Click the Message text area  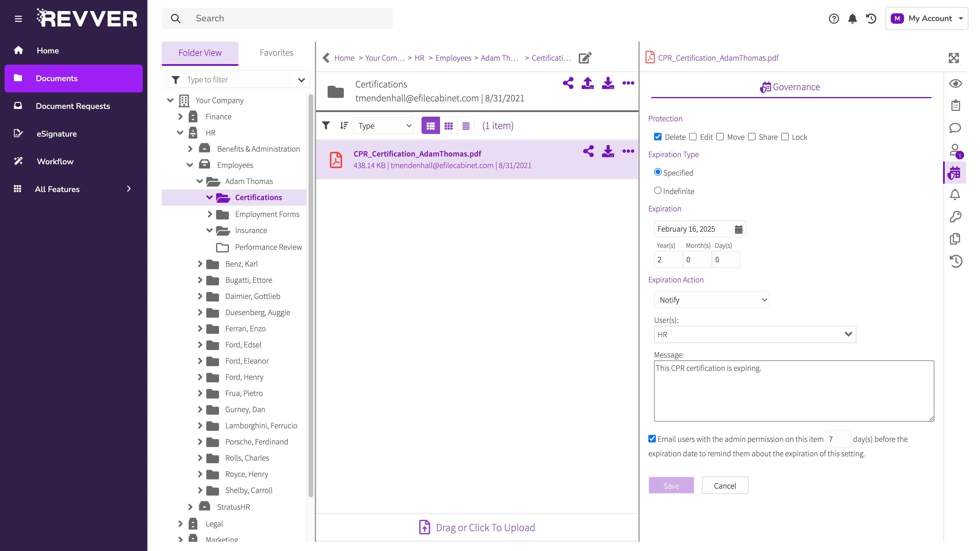794,391
